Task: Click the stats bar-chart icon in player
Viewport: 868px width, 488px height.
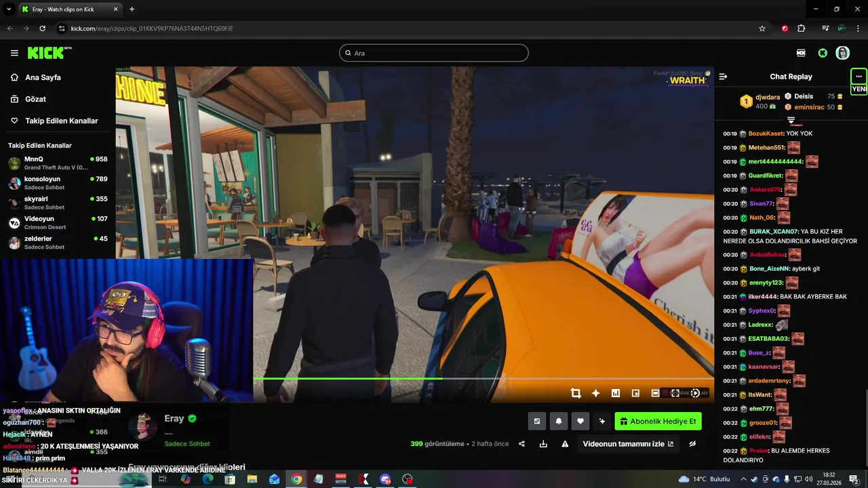Action: coord(616,393)
